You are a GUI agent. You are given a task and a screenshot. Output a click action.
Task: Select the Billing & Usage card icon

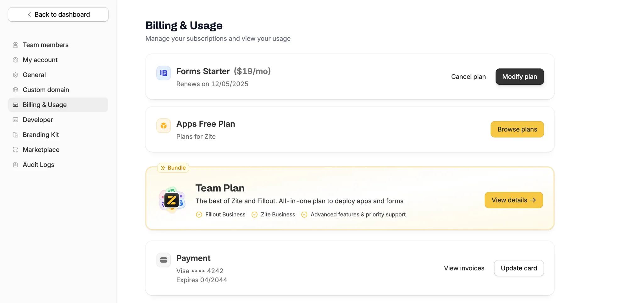coord(15,105)
